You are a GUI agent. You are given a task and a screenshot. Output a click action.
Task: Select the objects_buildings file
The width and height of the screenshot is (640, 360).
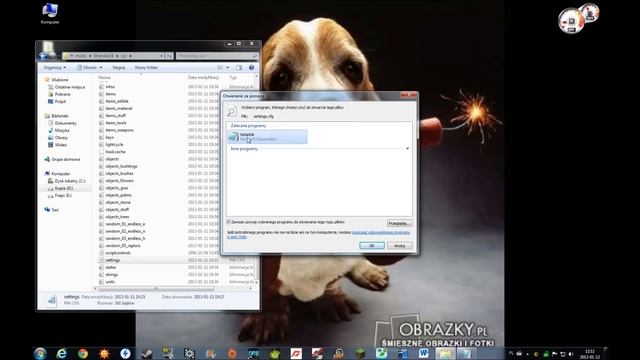coord(121,166)
